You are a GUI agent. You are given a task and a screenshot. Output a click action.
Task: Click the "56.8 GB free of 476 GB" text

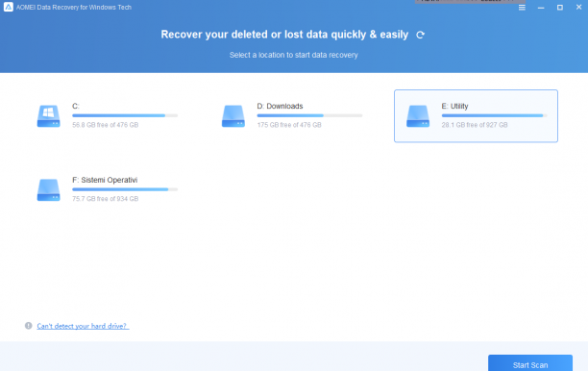tap(106, 125)
